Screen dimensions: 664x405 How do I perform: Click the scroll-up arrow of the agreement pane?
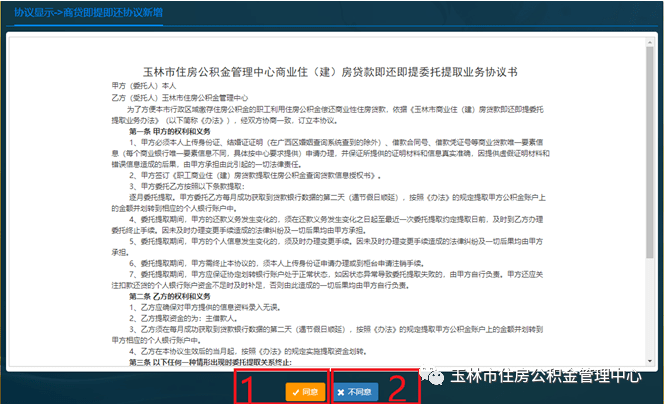[x=650, y=42]
